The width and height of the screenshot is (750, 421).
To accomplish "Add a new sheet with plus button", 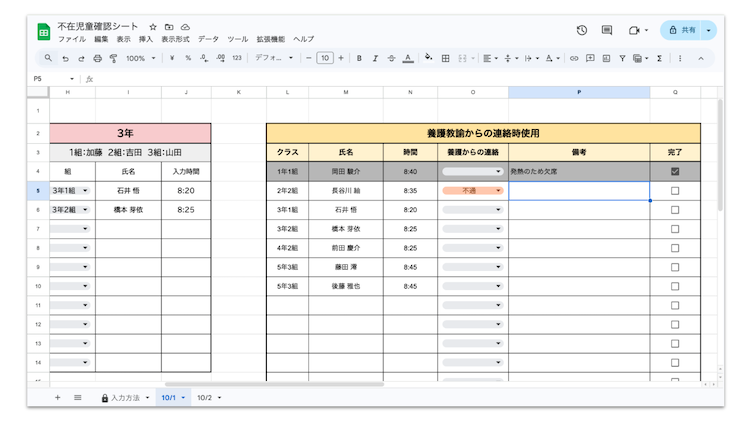I will point(57,398).
